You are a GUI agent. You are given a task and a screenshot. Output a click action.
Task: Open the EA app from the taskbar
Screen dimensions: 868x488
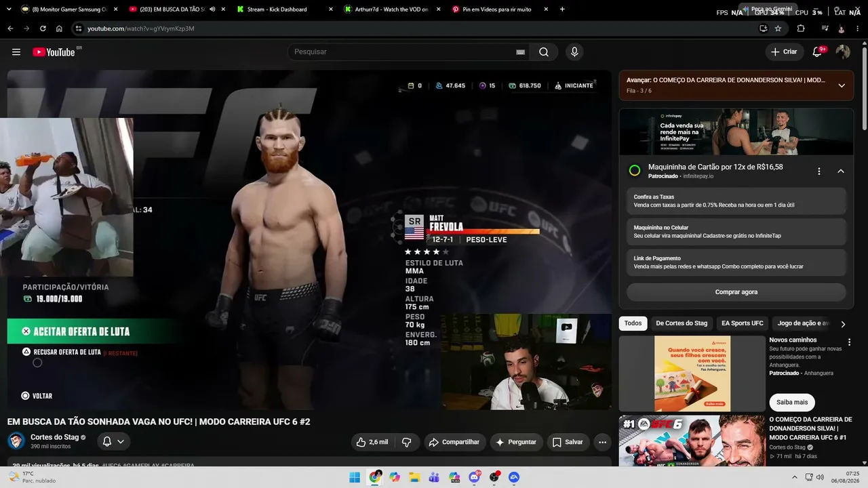pos(514,477)
